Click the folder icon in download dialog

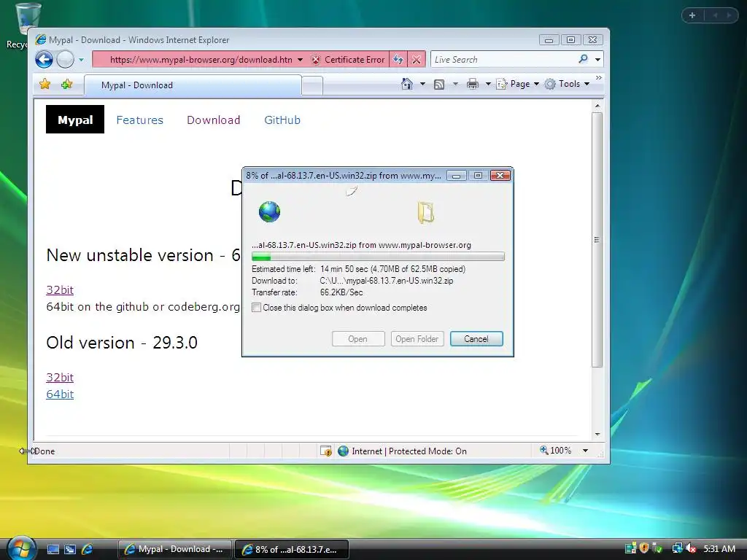425,212
